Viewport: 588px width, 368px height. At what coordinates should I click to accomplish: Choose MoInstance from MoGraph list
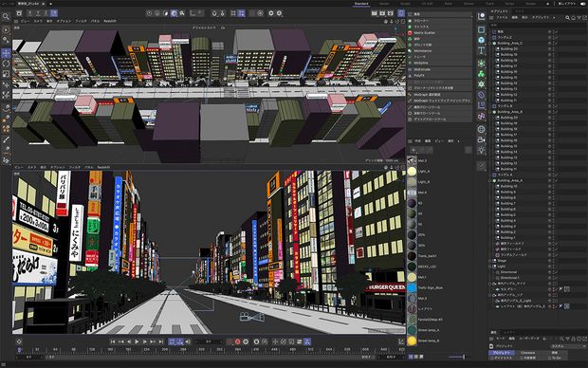(423, 51)
